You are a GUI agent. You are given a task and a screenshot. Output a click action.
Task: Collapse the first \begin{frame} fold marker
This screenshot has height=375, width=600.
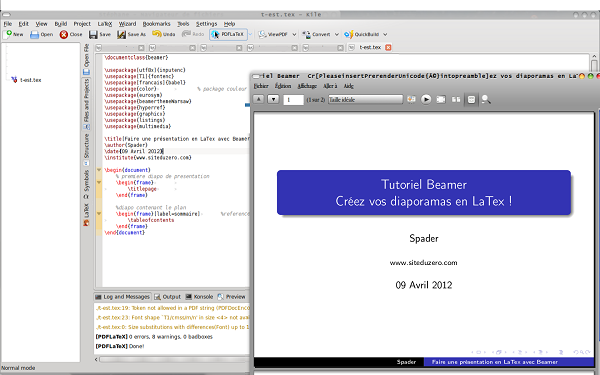[99, 183]
